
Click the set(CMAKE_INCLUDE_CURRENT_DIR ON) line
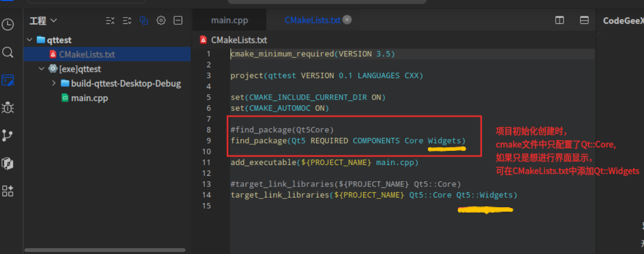coord(308,97)
